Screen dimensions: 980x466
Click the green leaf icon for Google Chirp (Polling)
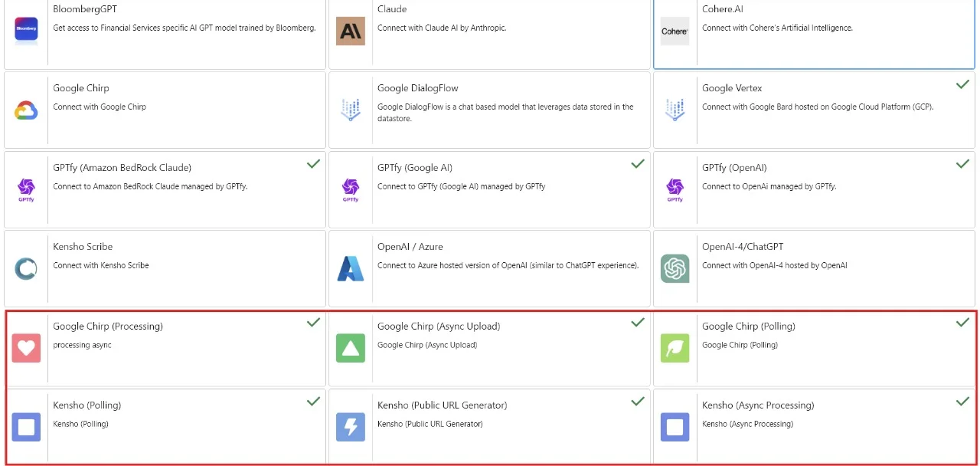675,348
